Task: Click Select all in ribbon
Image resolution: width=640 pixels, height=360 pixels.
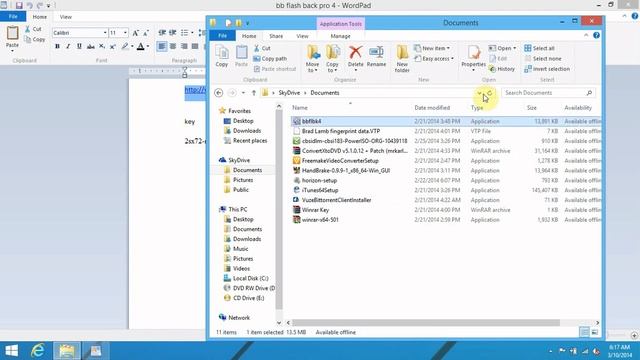Action: click(540, 48)
